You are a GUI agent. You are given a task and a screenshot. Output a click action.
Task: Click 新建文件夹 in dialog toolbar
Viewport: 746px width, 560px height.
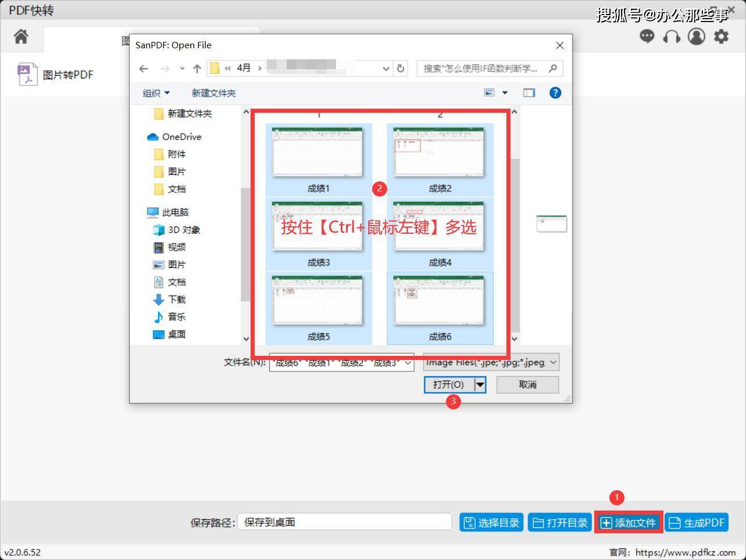tap(213, 93)
